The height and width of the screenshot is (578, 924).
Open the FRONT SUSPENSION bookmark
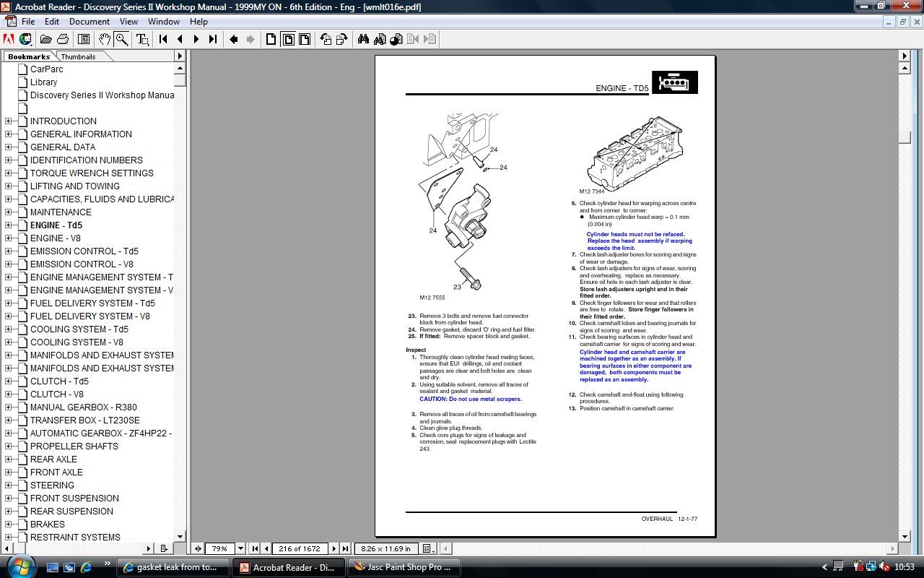74,498
